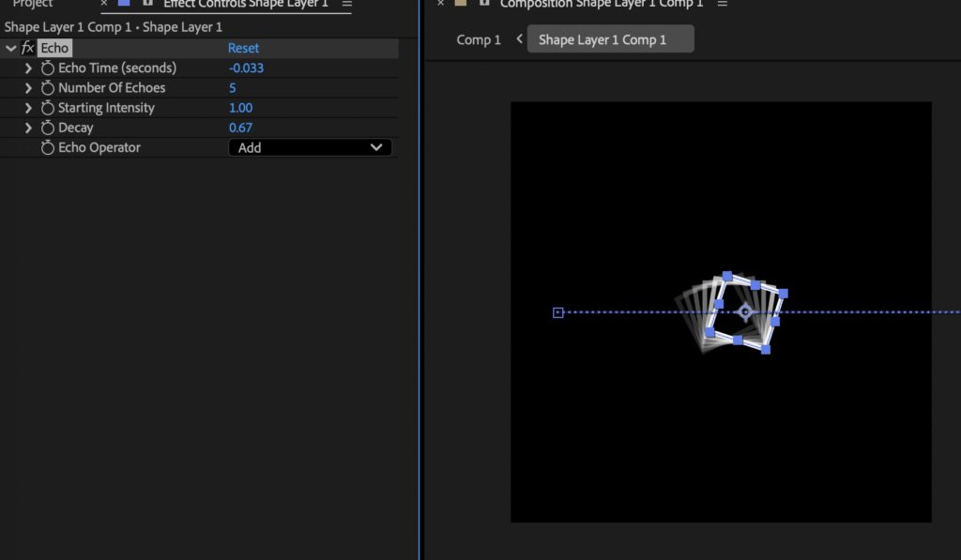This screenshot has width=961, height=560.
Task: Expand the Decay property
Action: pyautogui.click(x=28, y=128)
